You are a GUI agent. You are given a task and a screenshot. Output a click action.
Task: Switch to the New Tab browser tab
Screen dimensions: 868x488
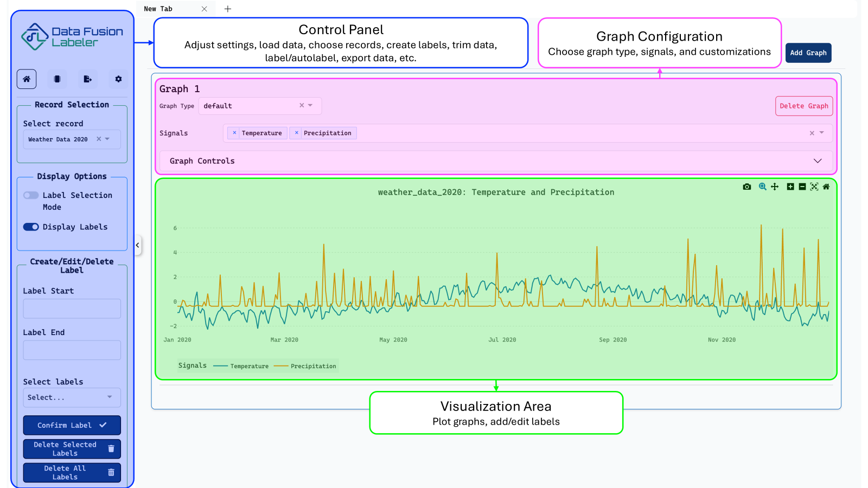click(x=168, y=9)
